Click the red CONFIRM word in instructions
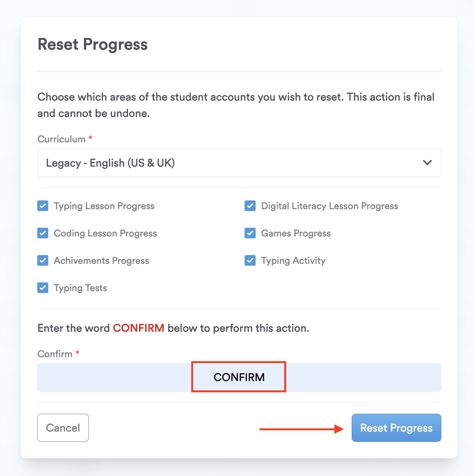This screenshot has width=474, height=476. [x=139, y=328]
